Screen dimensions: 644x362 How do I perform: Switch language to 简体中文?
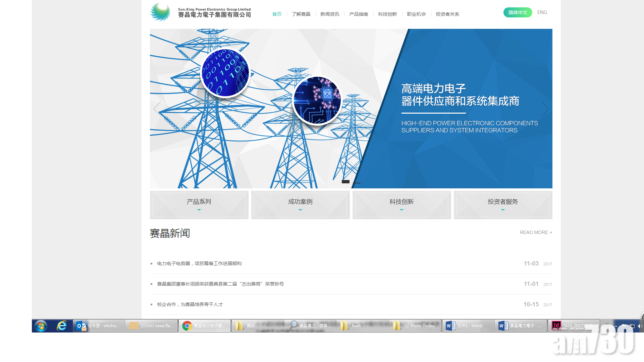point(518,12)
